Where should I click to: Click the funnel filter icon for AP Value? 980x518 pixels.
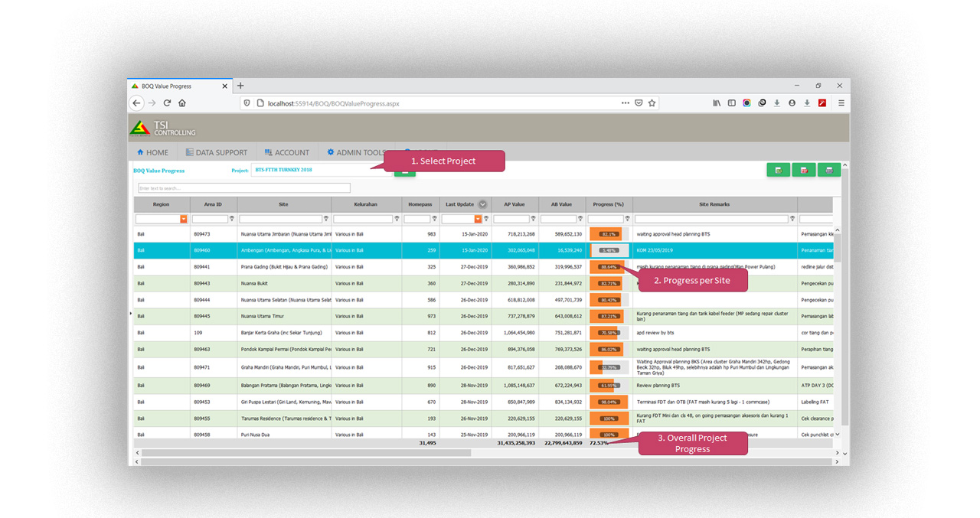click(x=533, y=218)
